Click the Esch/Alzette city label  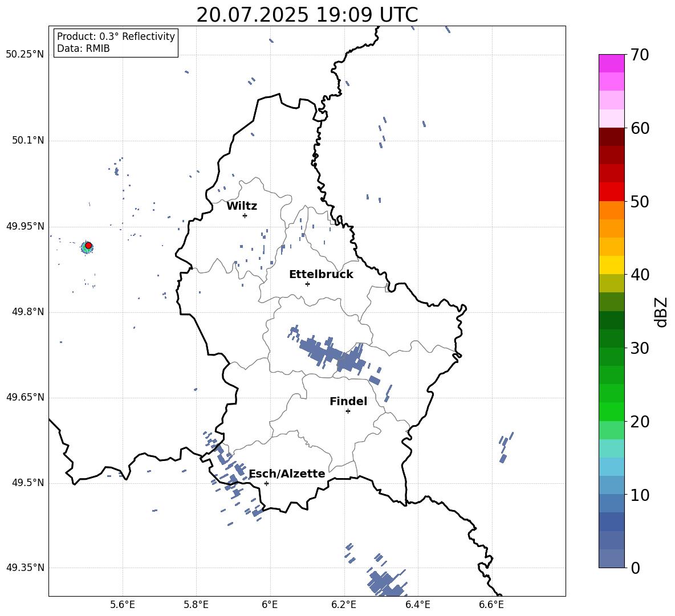pos(287,474)
